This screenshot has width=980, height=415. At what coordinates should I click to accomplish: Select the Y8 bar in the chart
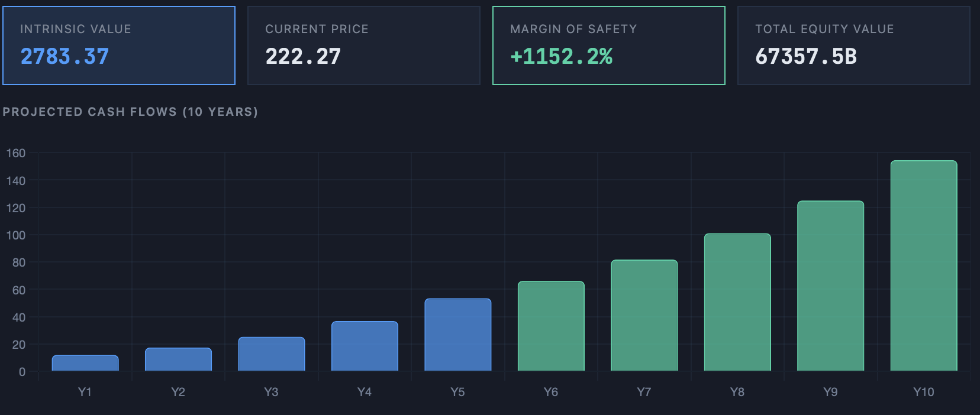click(737, 302)
